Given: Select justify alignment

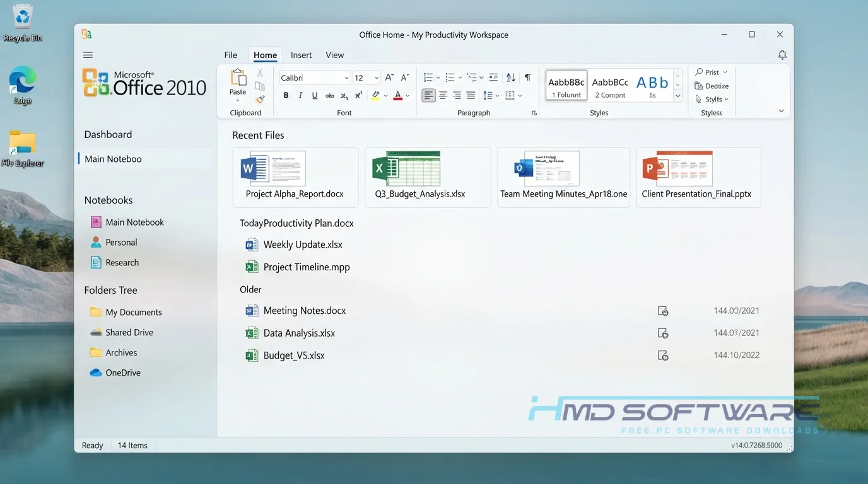Looking at the screenshot, I should [x=471, y=96].
